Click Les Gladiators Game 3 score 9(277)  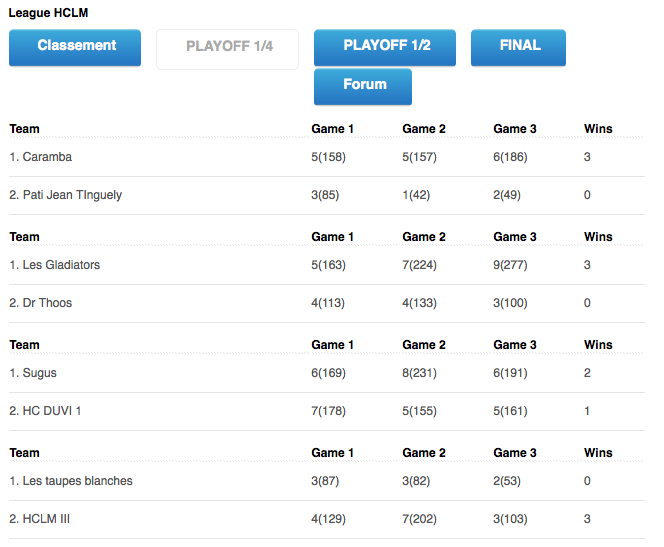coord(510,265)
